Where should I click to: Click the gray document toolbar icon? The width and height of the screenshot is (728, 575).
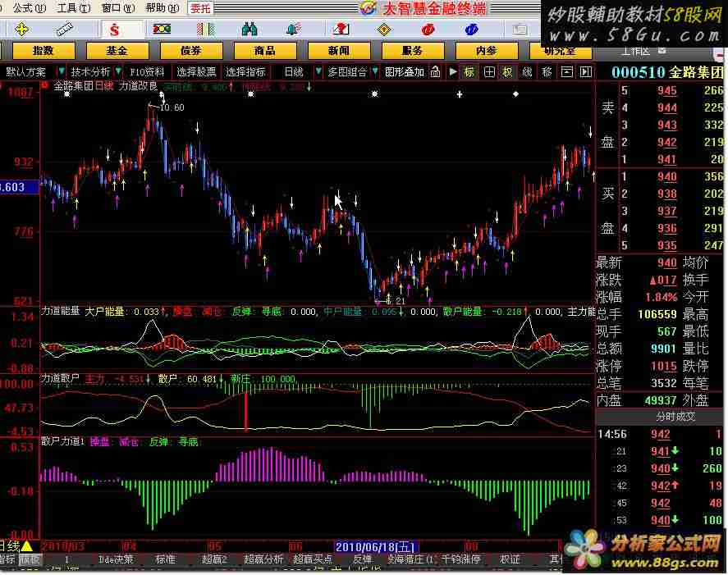click(x=519, y=30)
